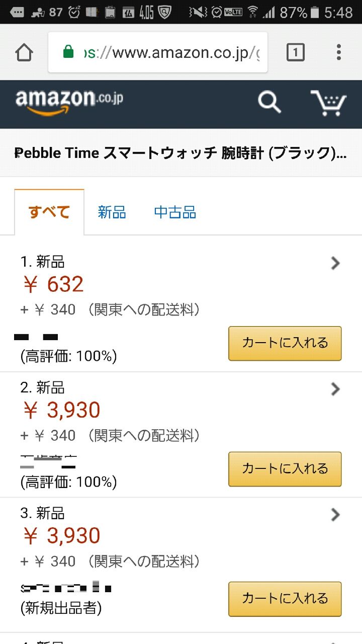Switch to the 中古品 tab
This screenshot has width=362, height=644.
[x=175, y=212]
